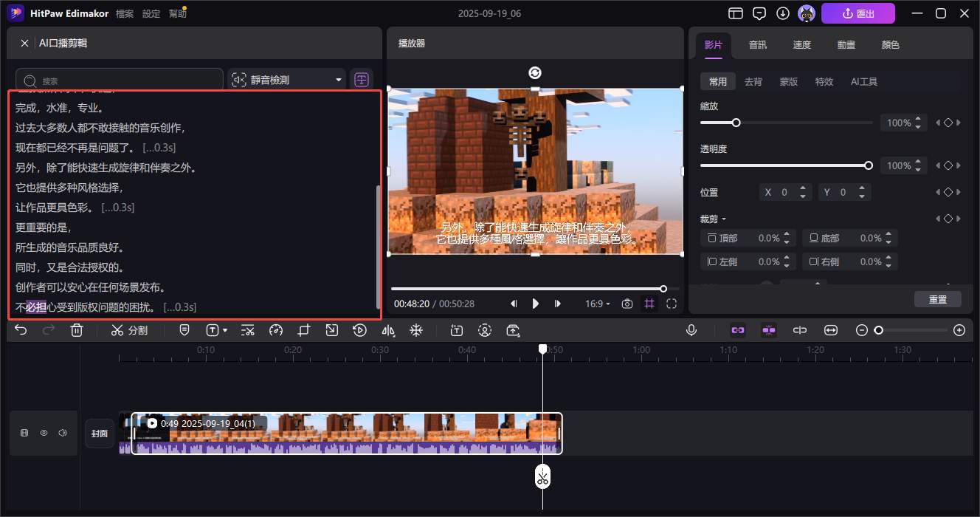Image resolution: width=980 pixels, height=517 pixels.
Task: Select the Split tool on the timeline toolbar
Action: (x=130, y=330)
